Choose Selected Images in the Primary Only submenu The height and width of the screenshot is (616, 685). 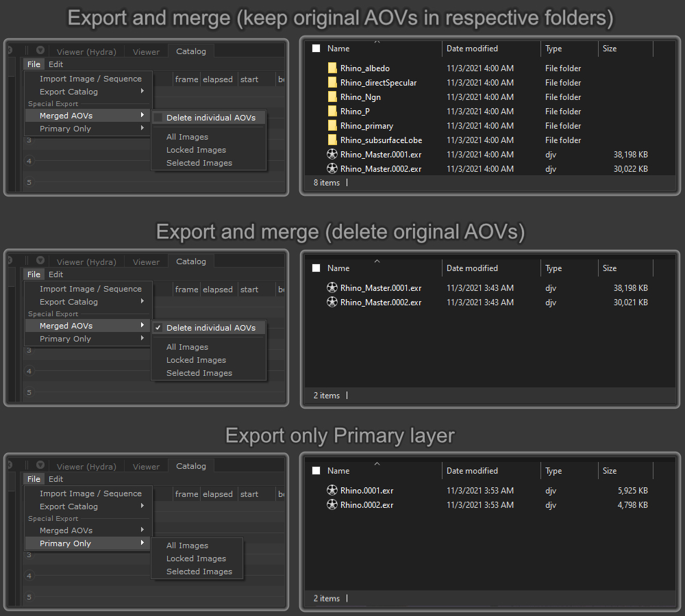pos(199,572)
